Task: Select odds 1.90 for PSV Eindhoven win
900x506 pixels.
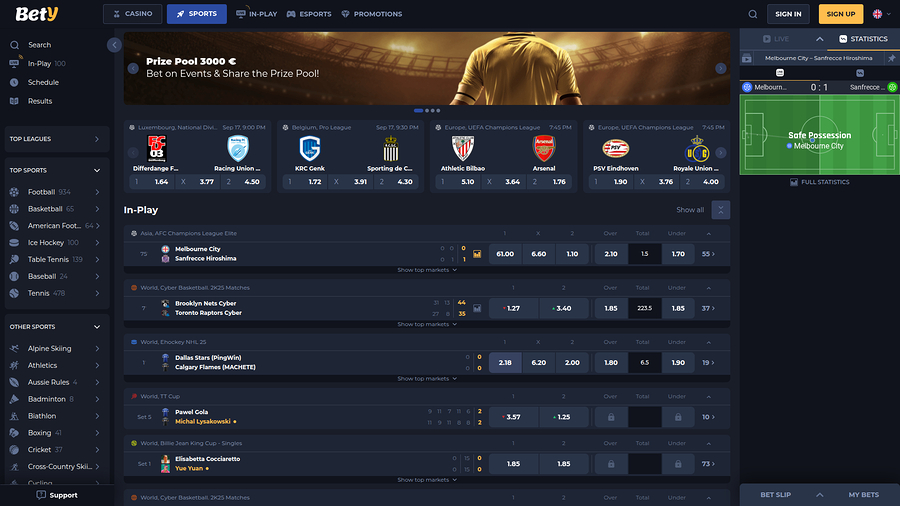Action: [x=612, y=182]
